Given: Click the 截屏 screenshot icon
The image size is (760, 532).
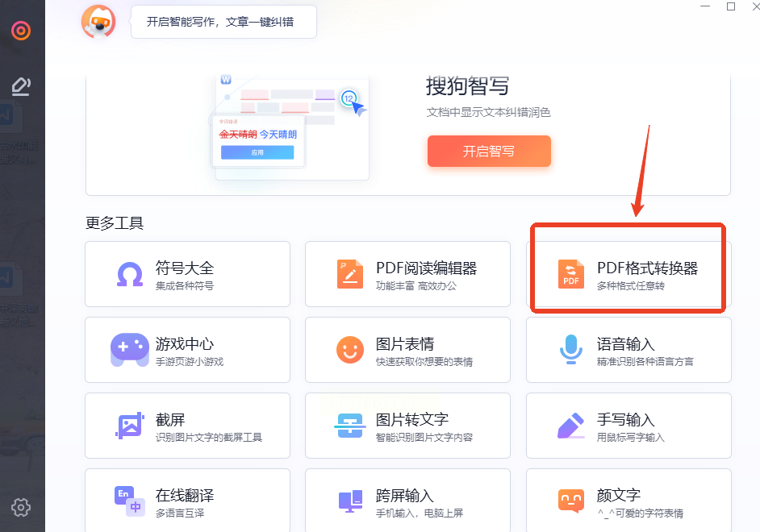Looking at the screenshot, I should coord(130,426).
